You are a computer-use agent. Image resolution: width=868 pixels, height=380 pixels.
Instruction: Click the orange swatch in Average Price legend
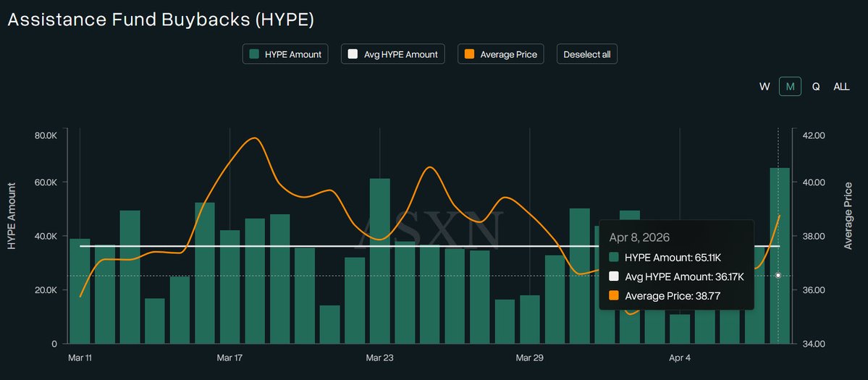pyautogui.click(x=469, y=54)
